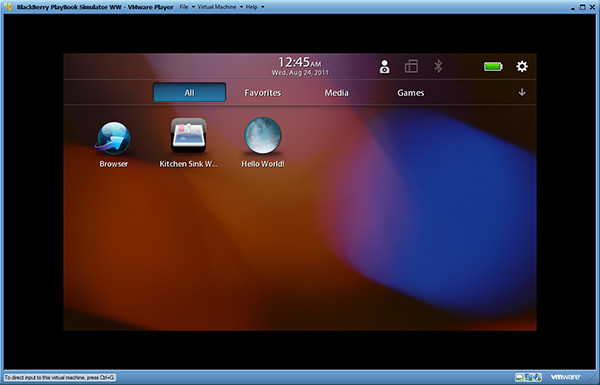Click the network adapter device icon
The height and width of the screenshot is (385, 600).
coord(528,377)
